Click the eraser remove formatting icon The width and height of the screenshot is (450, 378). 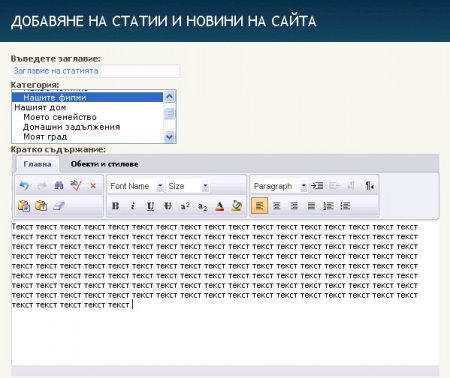click(x=59, y=206)
